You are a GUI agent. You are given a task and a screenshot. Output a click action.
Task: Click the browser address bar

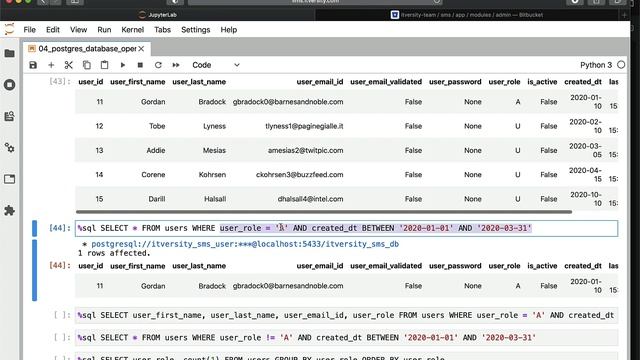(x=315, y=2)
